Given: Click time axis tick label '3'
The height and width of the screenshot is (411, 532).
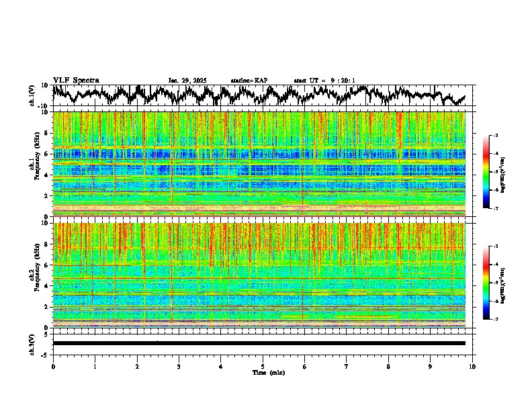Looking at the screenshot, I should click(179, 367).
